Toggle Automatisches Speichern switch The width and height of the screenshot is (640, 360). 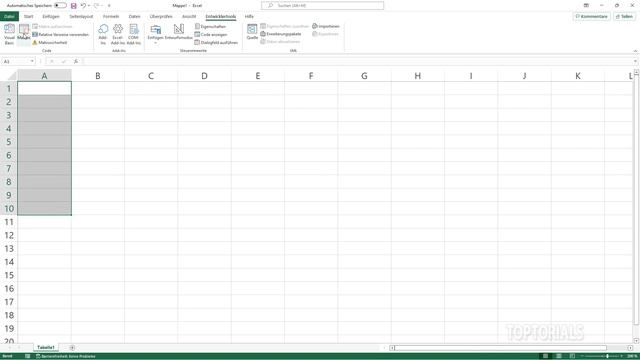60,5
